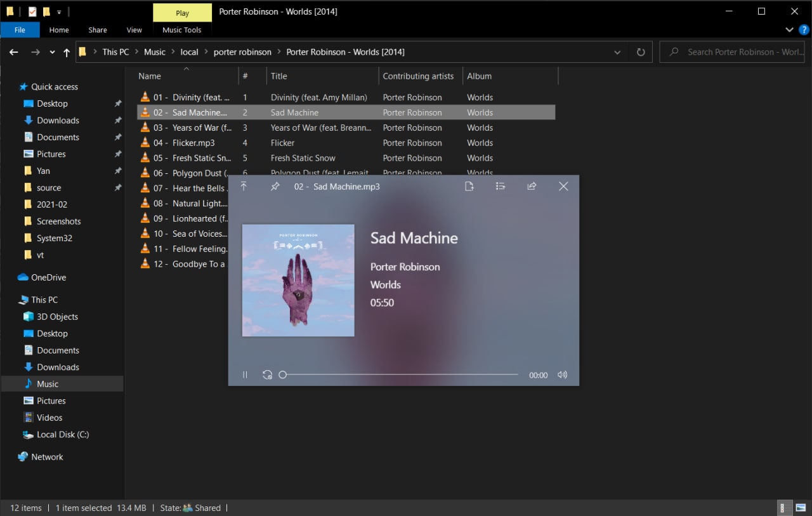This screenshot has width=812, height=516.
Task: Click the Worlds album art thumbnail
Action: [x=298, y=280]
